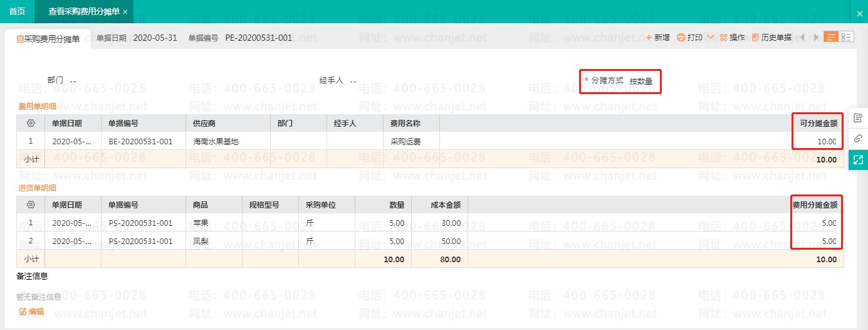This screenshot has width=868, height=330.
Task: Switch to detail card layout view
Action: pyautogui.click(x=846, y=38)
